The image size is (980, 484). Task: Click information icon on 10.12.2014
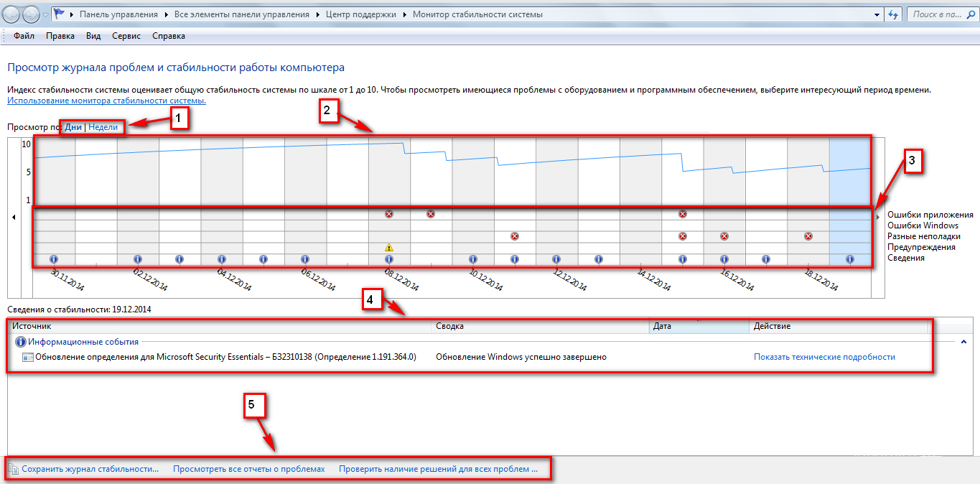(473, 259)
